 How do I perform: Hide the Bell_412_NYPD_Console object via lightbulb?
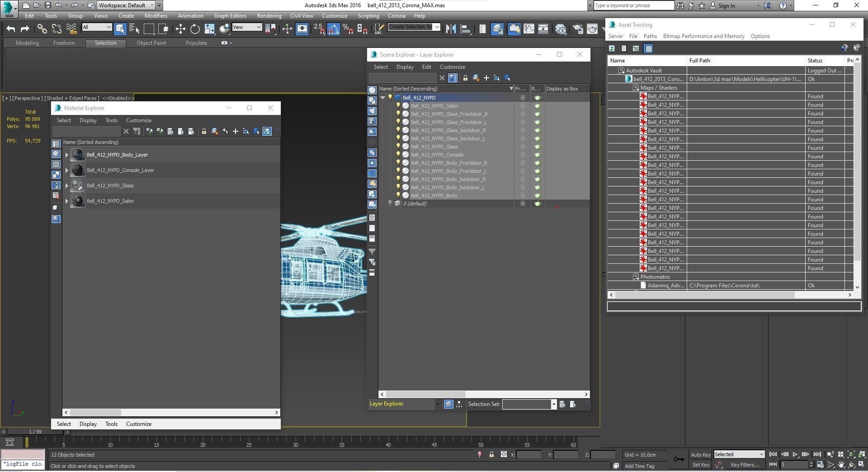coord(398,155)
